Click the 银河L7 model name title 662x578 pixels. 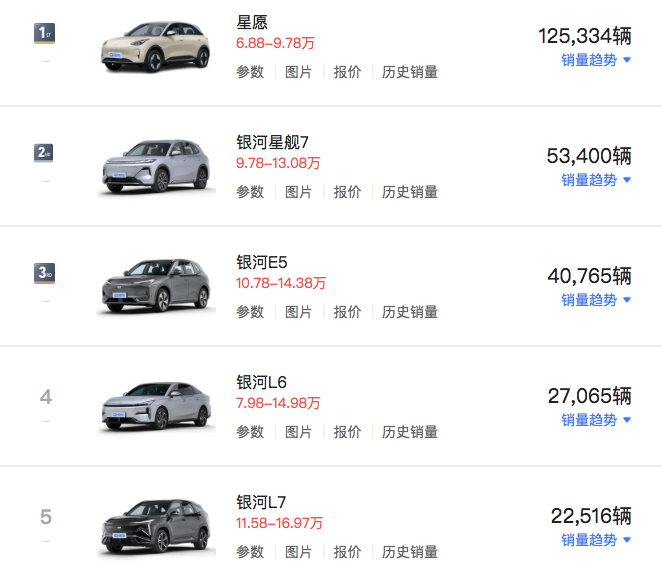pos(261,502)
